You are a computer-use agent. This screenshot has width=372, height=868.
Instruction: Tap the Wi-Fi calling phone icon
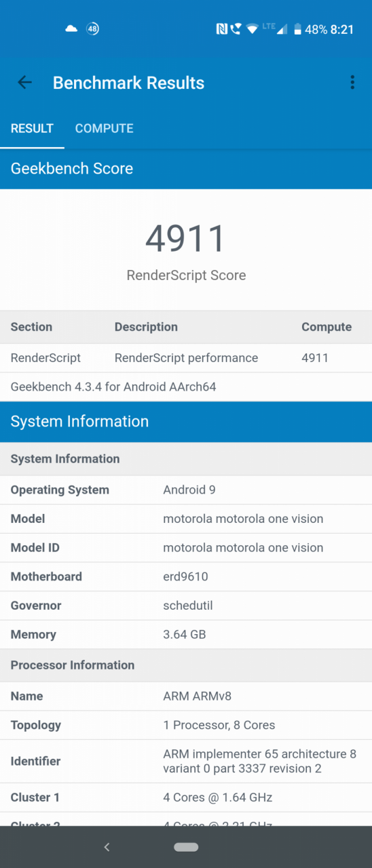click(236, 29)
